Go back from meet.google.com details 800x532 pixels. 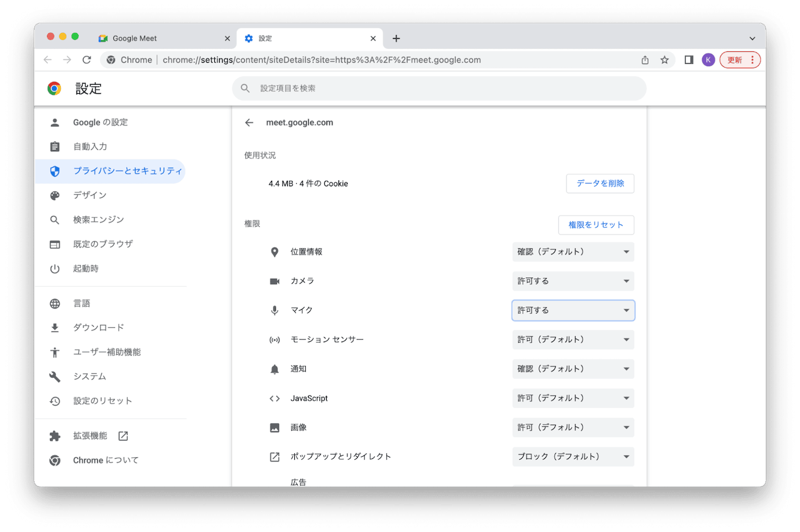tap(250, 122)
